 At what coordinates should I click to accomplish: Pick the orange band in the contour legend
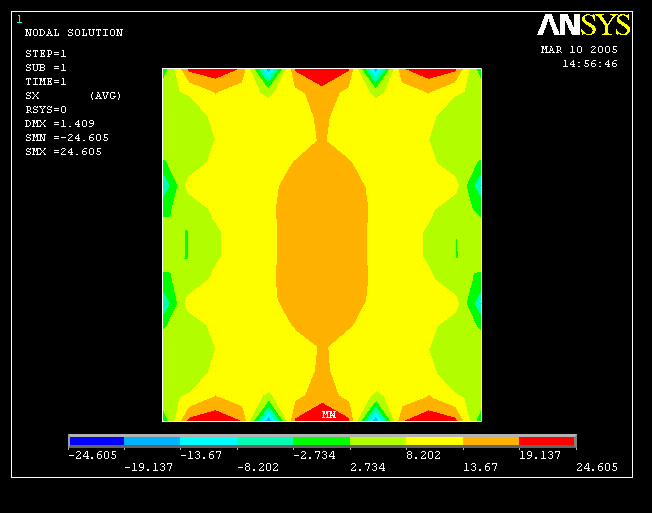pyautogui.click(x=491, y=440)
